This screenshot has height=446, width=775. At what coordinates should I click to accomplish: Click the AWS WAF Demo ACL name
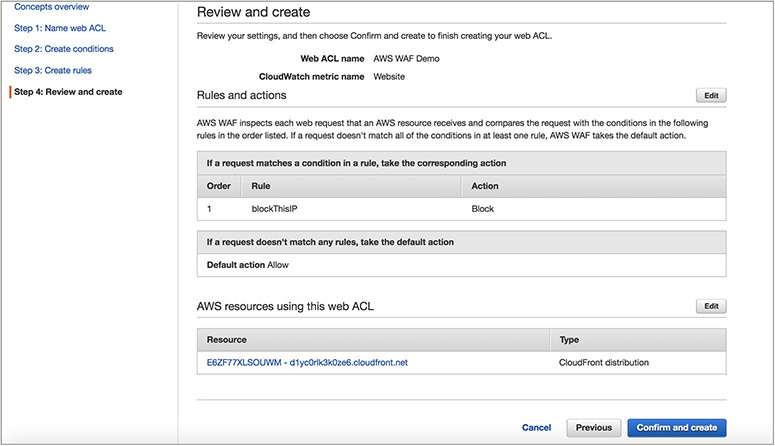click(406, 59)
